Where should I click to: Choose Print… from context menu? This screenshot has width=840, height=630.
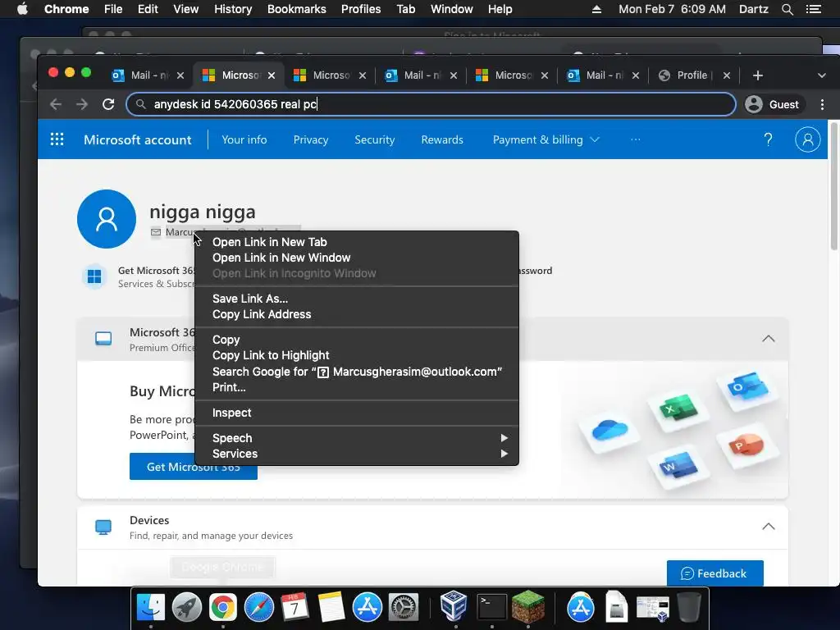[357, 387]
